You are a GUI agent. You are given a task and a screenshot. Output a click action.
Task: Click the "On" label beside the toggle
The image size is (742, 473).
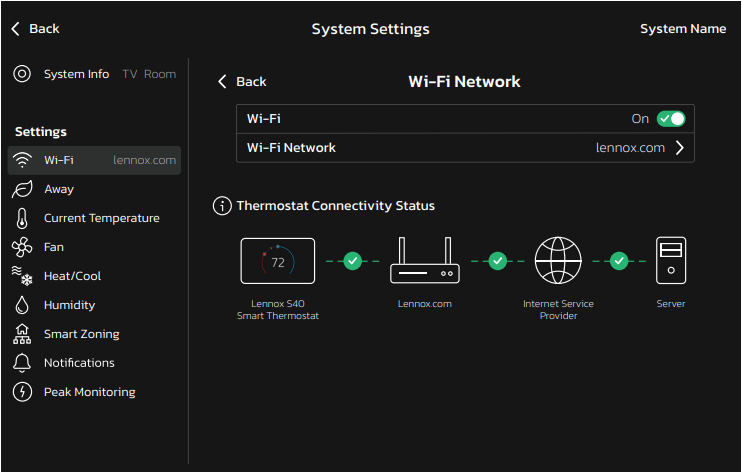pos(640,119)
